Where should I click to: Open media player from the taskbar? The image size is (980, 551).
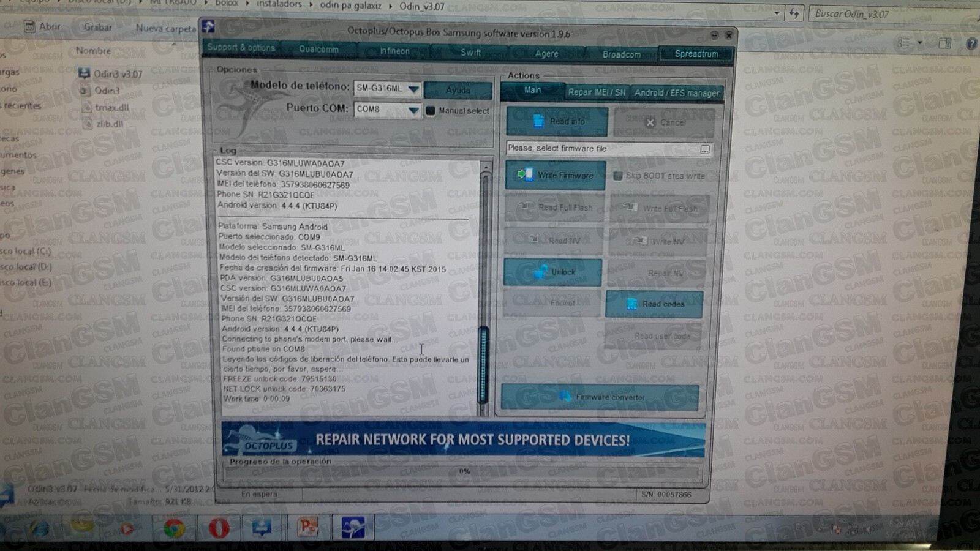127,527
